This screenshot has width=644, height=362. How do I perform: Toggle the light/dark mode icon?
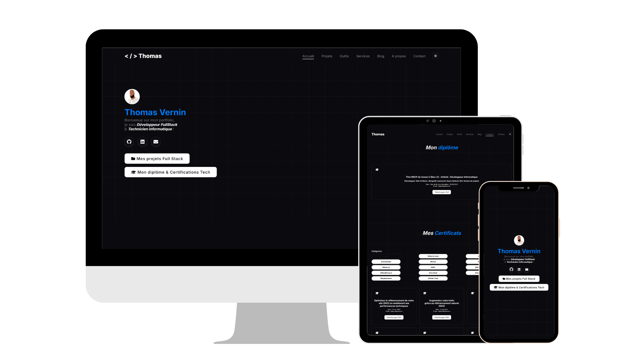(435, 56)
